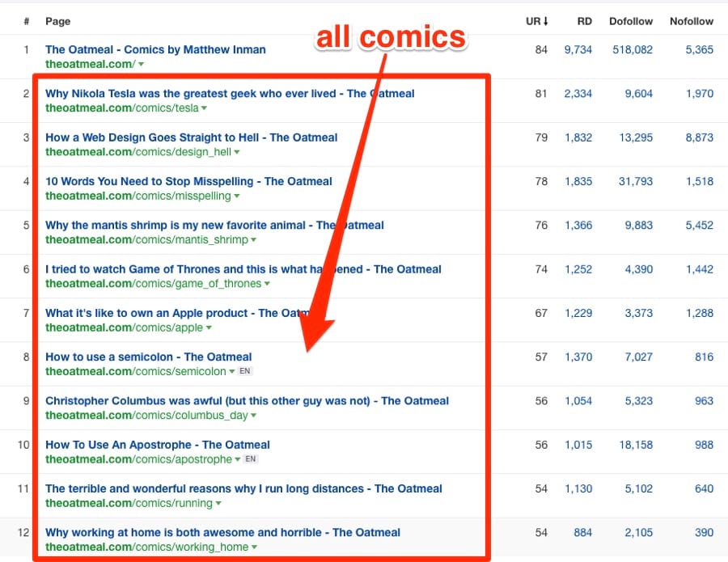Screen dimensions: 728x562
Task: Click the EN language badge on semicolon row
Action: (x=244, y=371)
